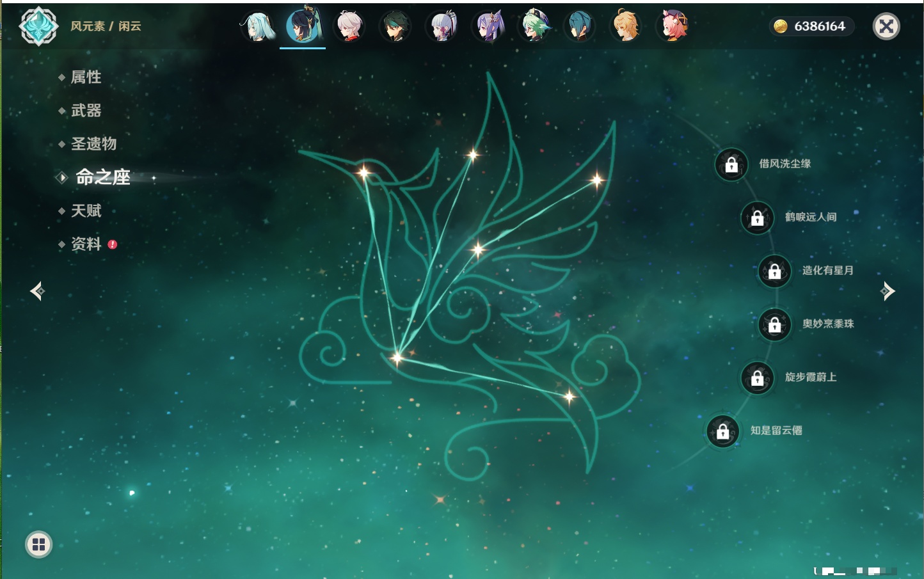924x579 pixels.
Task: Switch to the 天赋 talents tab
Action: (86, 210)
